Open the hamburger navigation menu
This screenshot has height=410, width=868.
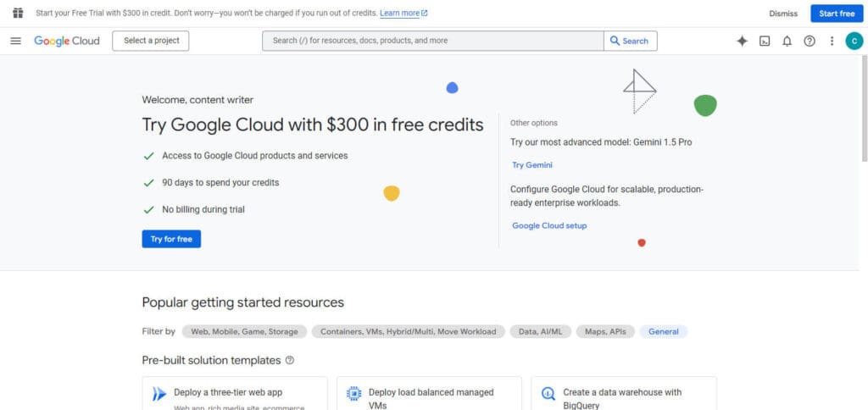(15, 41)
